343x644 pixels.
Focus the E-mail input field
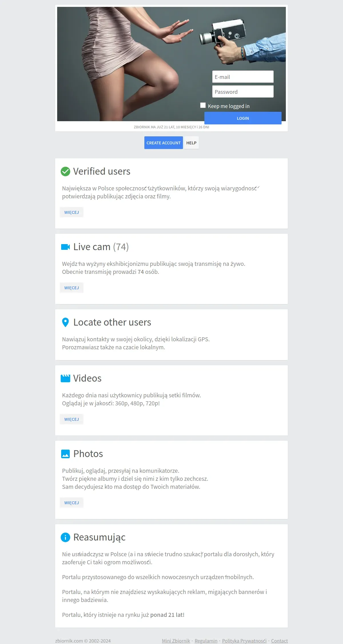[x=243, y=77]
